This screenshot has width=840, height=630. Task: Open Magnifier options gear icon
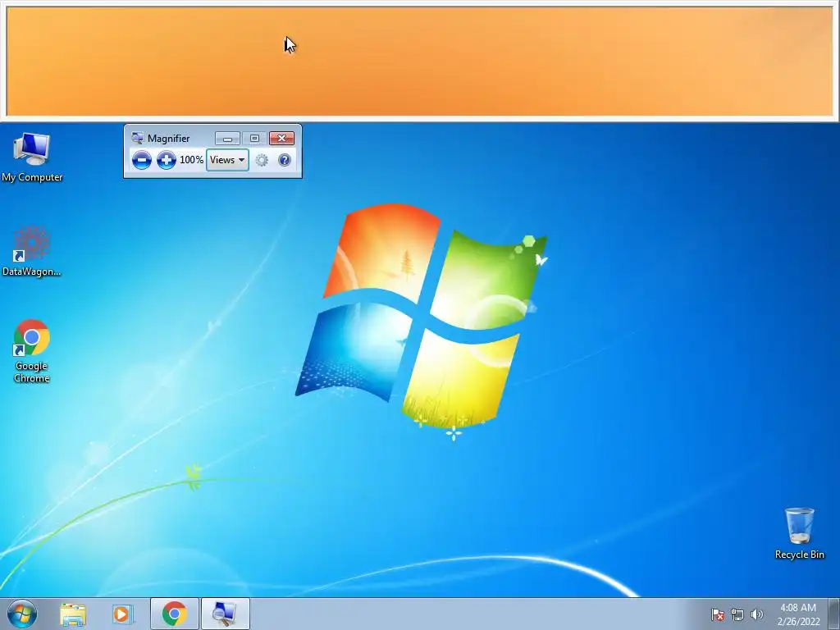click(262, 160)
